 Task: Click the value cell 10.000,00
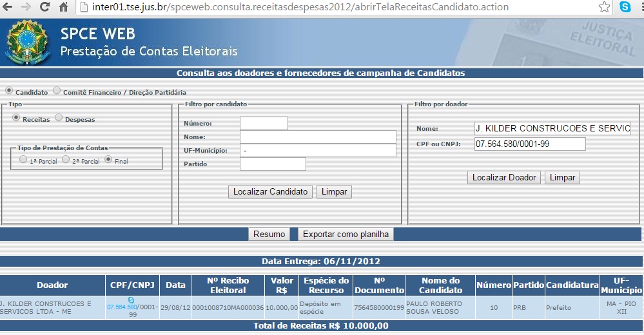(x=282, y=307)
